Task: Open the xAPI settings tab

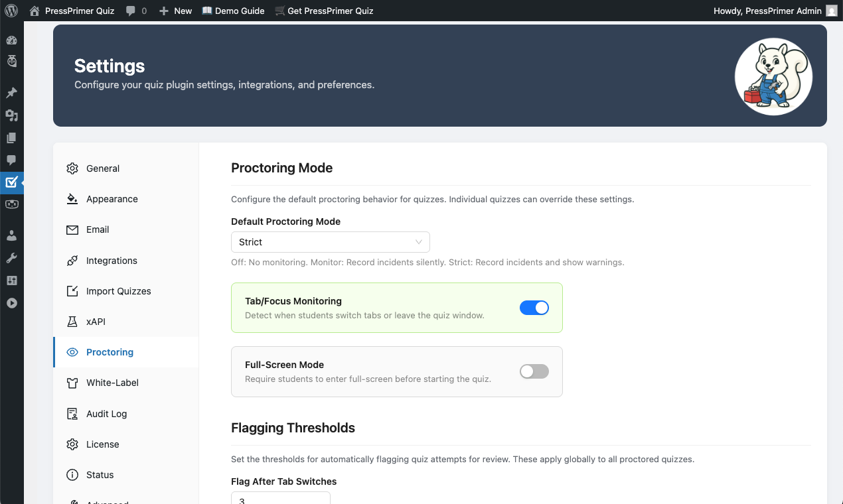Action: pyautogui.click(x=126, y=322)
